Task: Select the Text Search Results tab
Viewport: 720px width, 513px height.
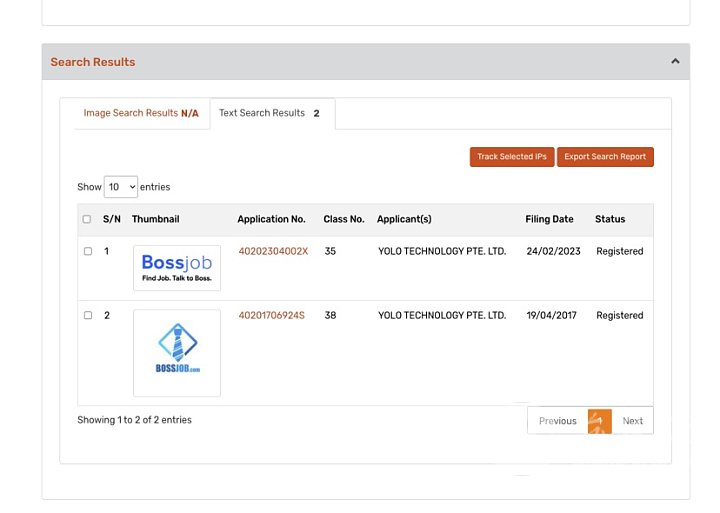Action: (269, 113)
